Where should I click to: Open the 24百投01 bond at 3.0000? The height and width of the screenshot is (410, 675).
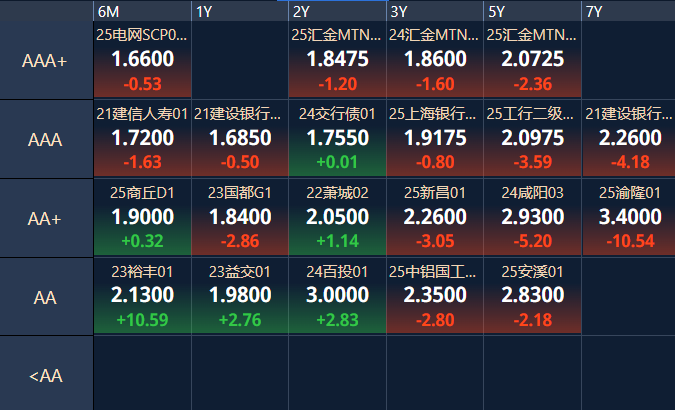click(338, 296)
